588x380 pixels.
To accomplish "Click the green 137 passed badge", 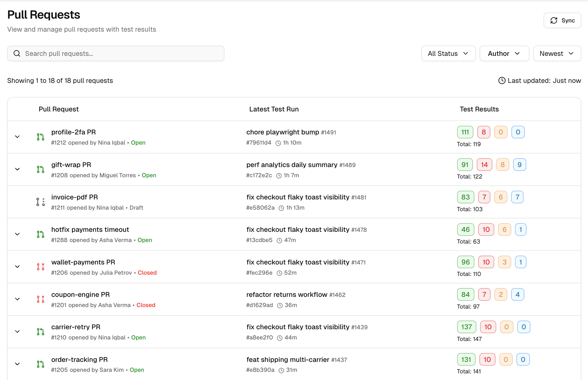I will 467,327.
